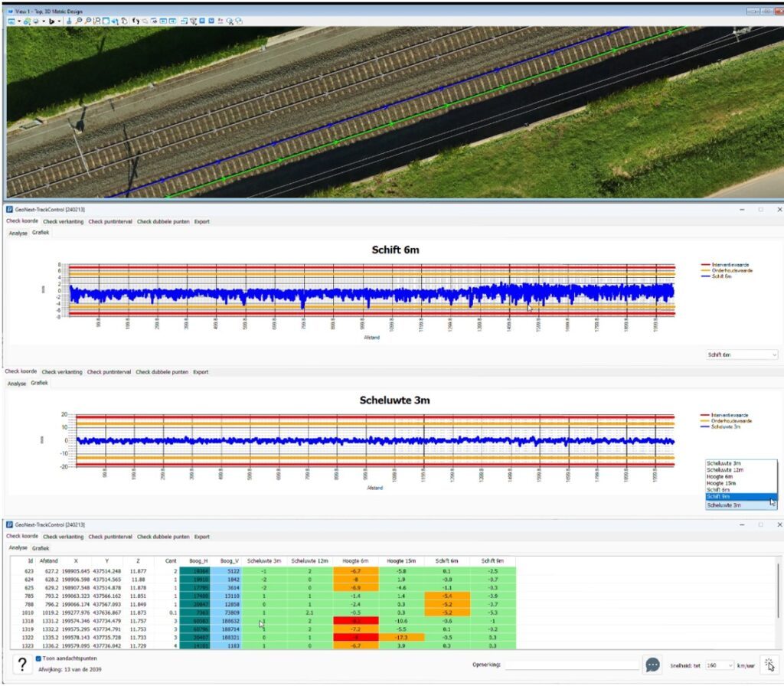784x686 pixels.
Task: Open Check puntinterval tab above Schift 6m chart
Action: pos(110,221)
